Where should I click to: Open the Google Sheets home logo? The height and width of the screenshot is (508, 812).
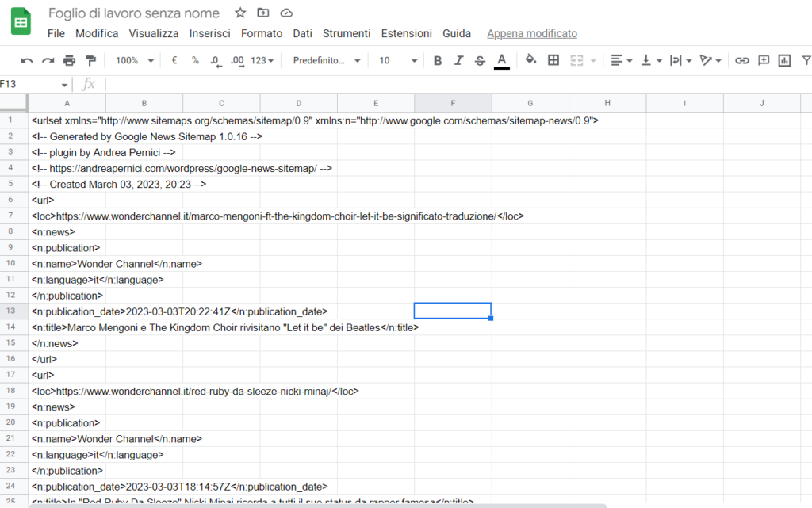tap(21, 21)
